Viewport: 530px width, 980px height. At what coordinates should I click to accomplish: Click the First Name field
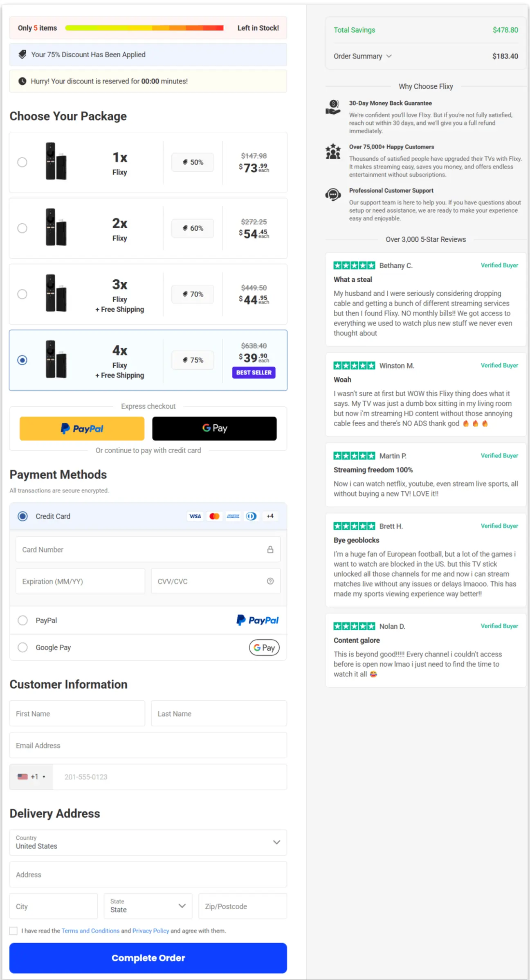(x=77, y=713)
